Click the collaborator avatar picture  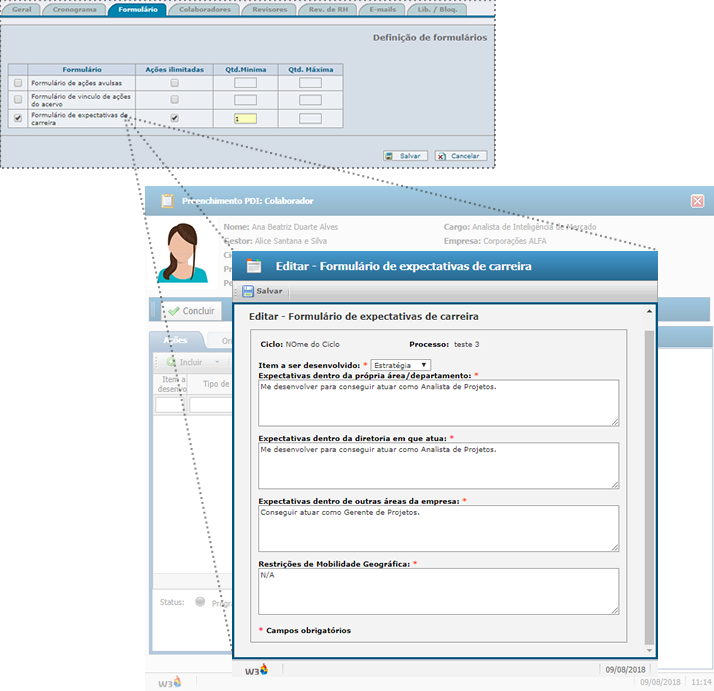coord(183,254)
